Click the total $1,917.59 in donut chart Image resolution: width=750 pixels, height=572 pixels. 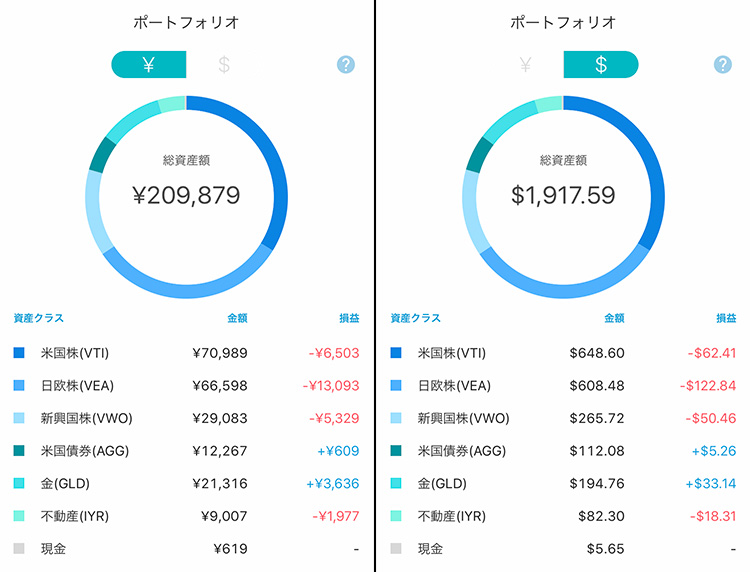pos(563,195)
